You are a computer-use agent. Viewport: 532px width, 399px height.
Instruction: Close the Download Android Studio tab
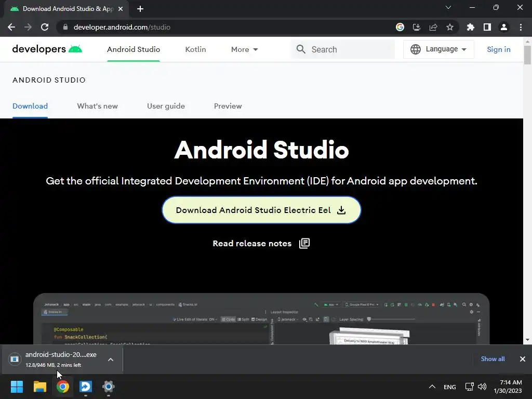(x=121, y=9)
